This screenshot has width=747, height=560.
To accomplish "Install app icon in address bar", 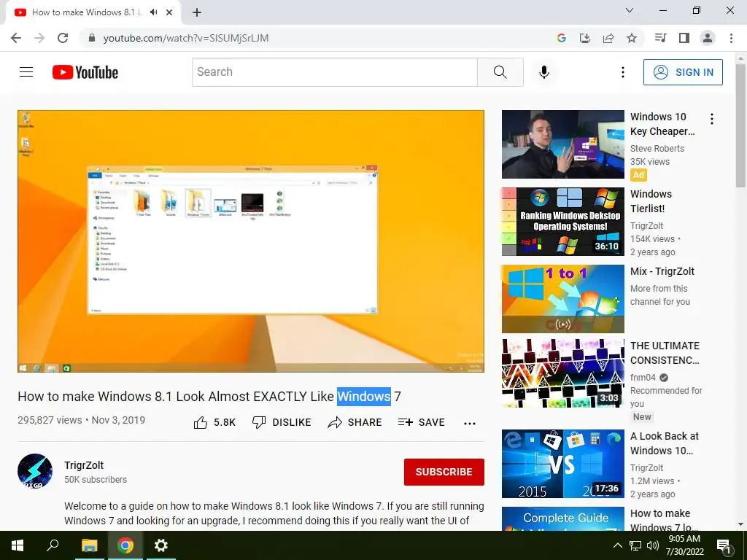I will coord(585,38).
